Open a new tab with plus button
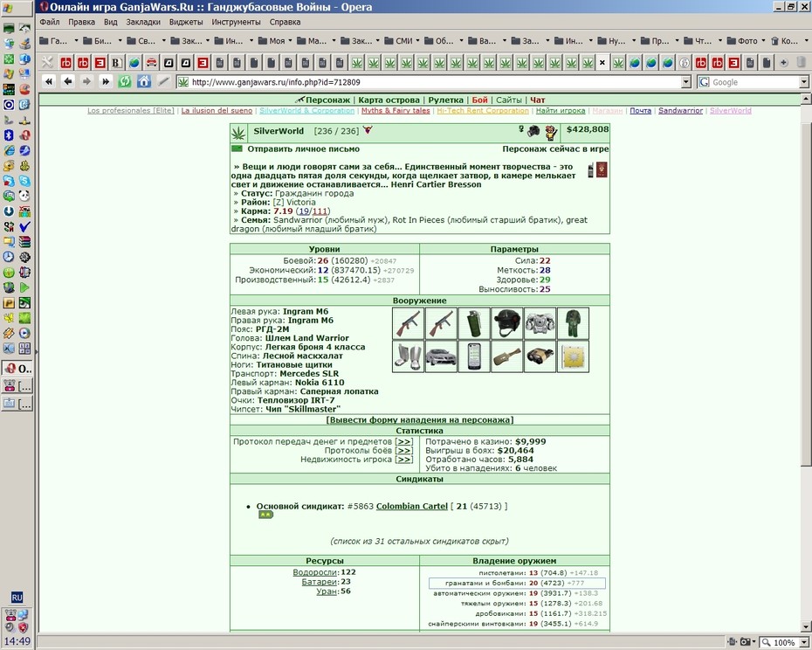812x650 pixels. click(x=783, y=63)
